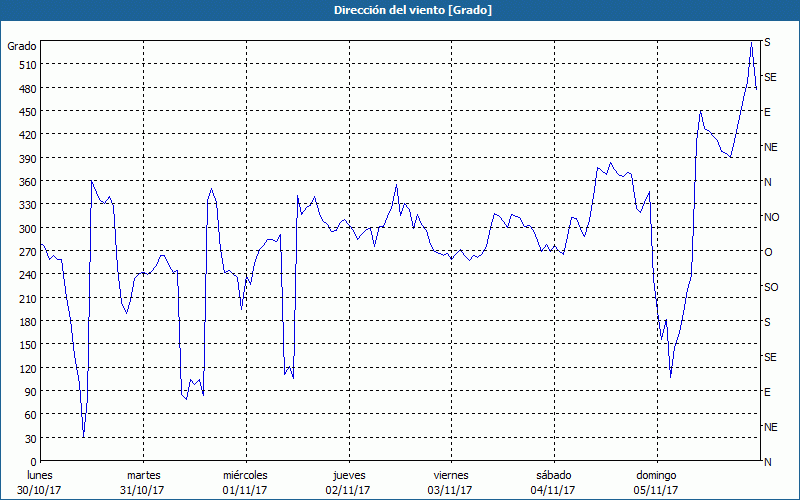Click the date label 05/11/17
800x500 pixels.
pyautogui.click(x=656, y=490)
